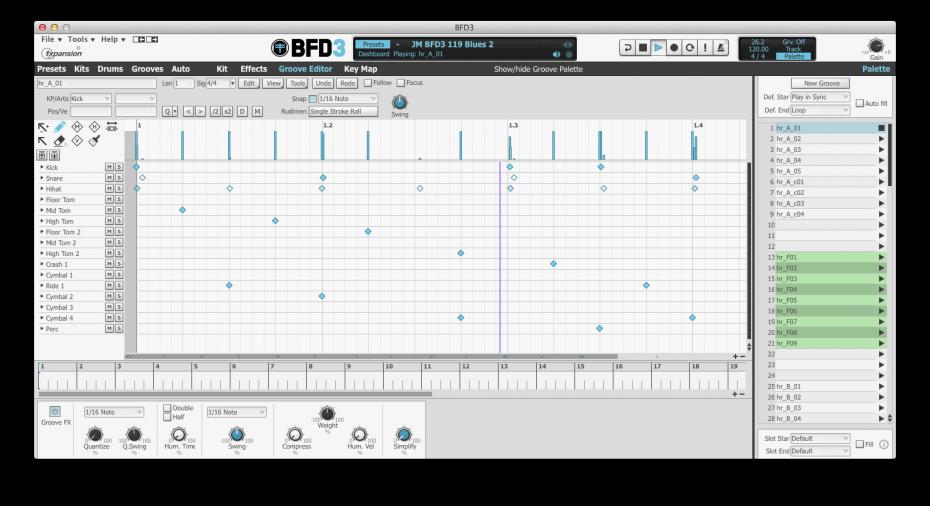The height and width of the screenshot is (506, 930).
Task: Enable the Double checkbox in Groove FX
Action: coord(167,408)
